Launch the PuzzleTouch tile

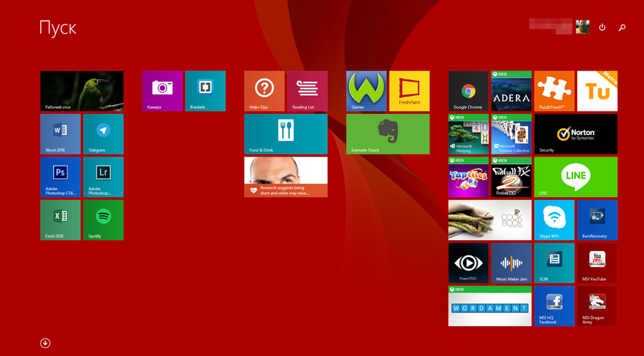tap(554, 91)
